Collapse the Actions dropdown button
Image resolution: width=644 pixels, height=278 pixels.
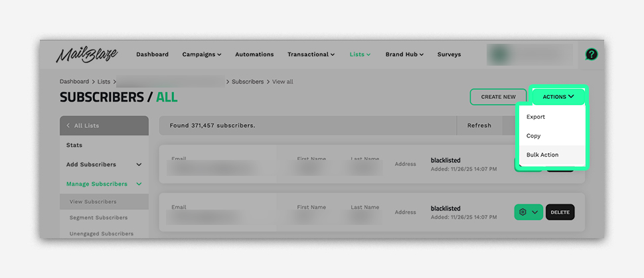pyautogui.click(x=558, y=97)
